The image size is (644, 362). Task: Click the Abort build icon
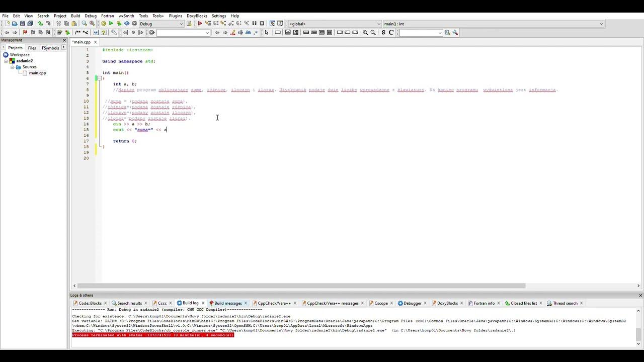coord(134,24)
